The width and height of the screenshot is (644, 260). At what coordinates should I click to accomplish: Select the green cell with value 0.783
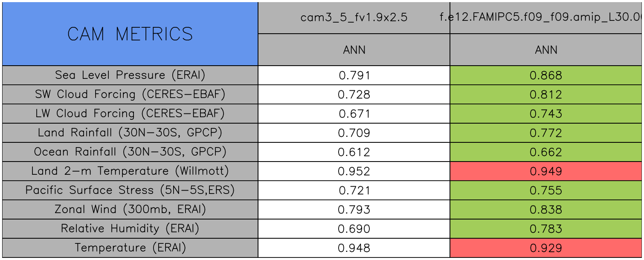tap(546, 229)
